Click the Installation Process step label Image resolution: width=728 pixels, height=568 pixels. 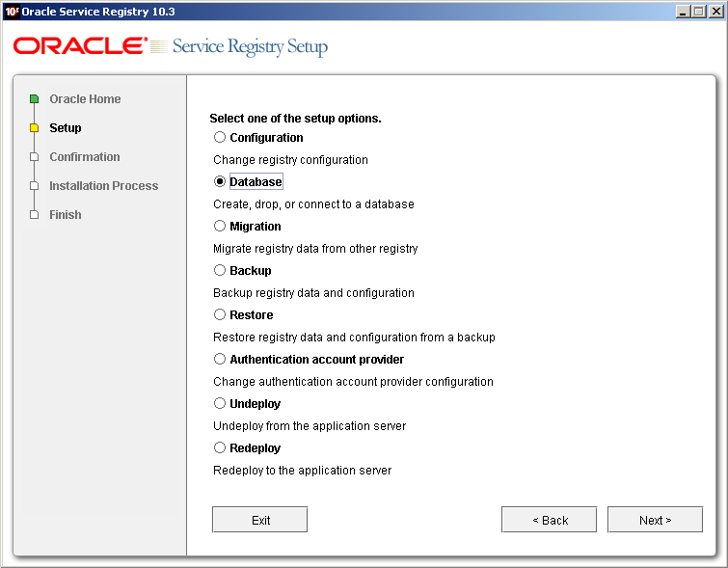[103, 186]
